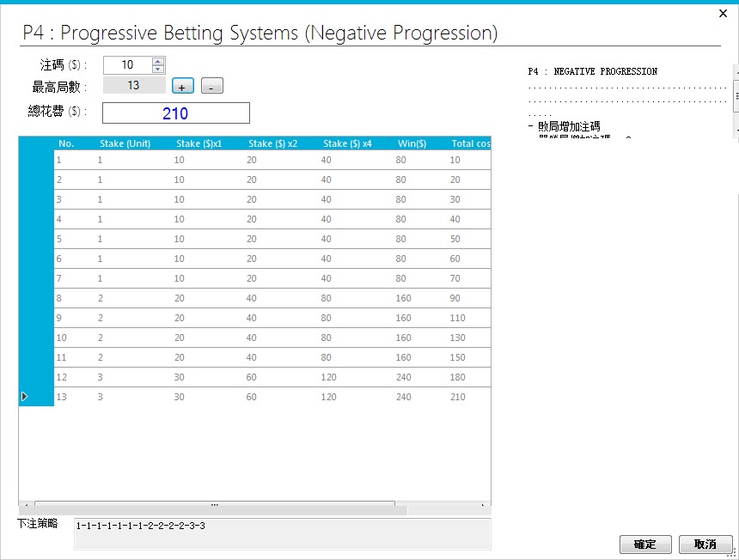Click the minus button to remove a round
The height and width of the screenshot is (560, 739).
click(211, 86)
